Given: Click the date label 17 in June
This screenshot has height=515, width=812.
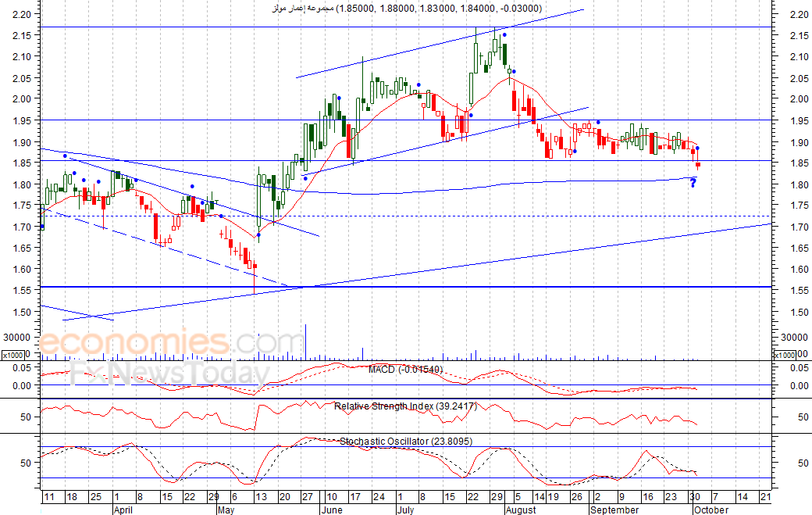Looking at the screenshot, I should (355, 497).
